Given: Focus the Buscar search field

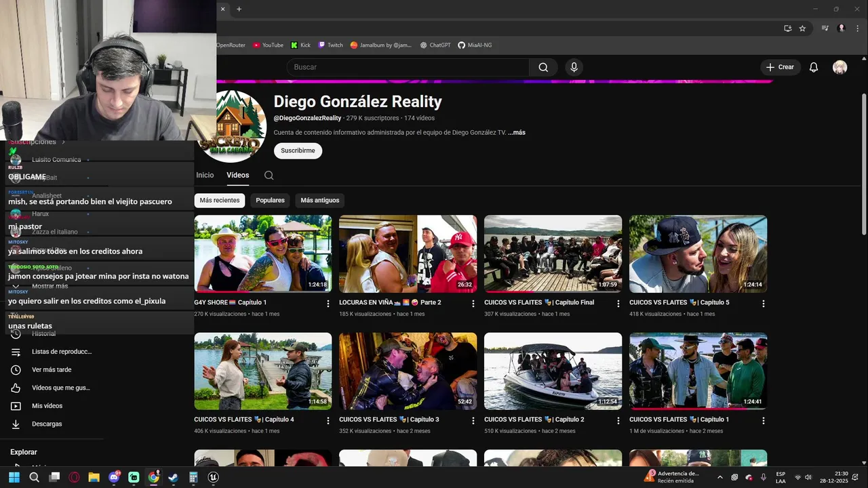Looking at the screenshot, I should click(x=408, y=67).
